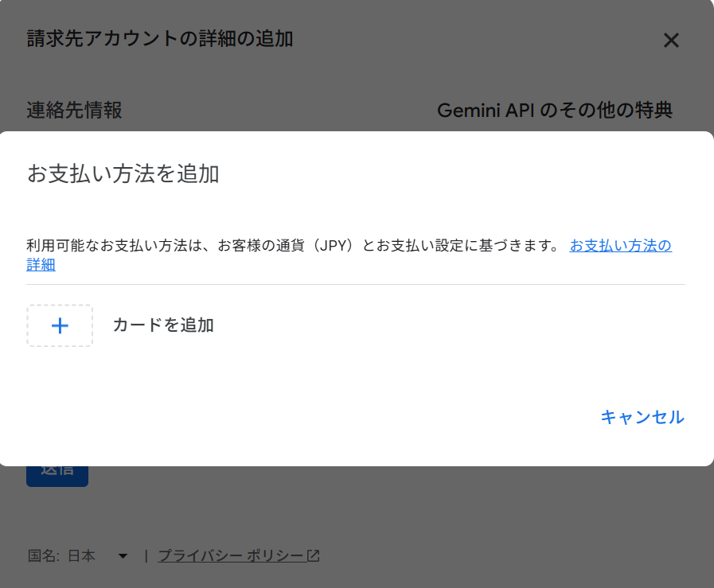
Task: Open the お支払い方法の詳細 link
Action: click(620, 246)
